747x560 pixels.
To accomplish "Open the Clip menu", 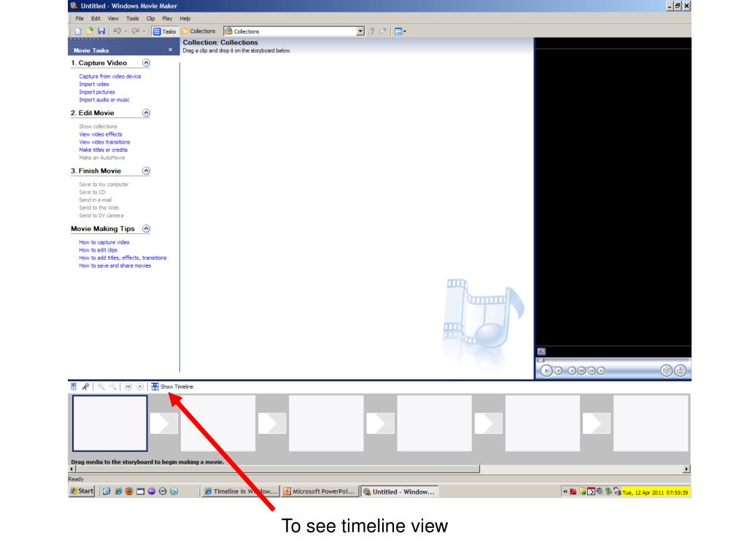I will click(x=150, y=18).
